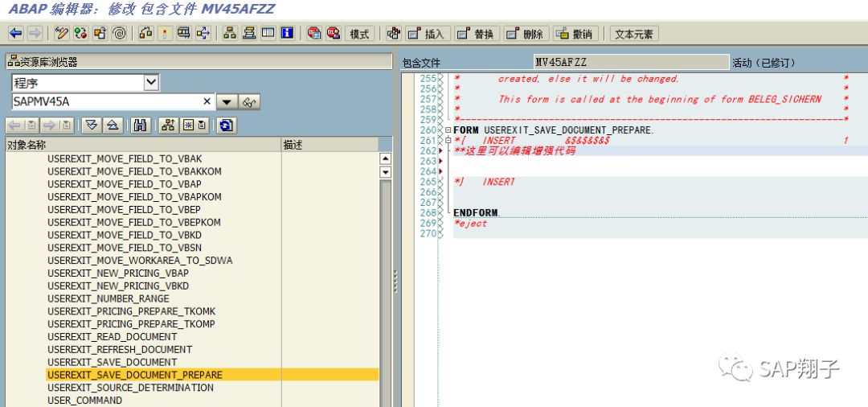Select USEREXIT_READ_DOCUMENT in the tree
Image resolution: width=868 pixels, height=407 pixels.
click(x=113, y=337)
